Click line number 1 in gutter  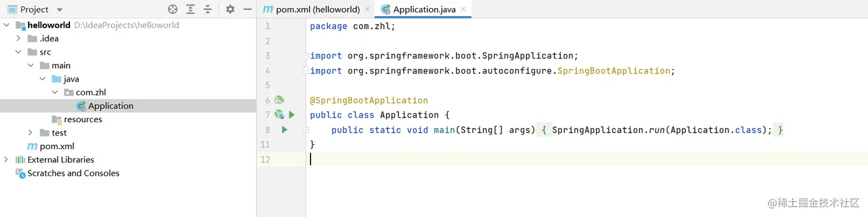pos(267,26)
